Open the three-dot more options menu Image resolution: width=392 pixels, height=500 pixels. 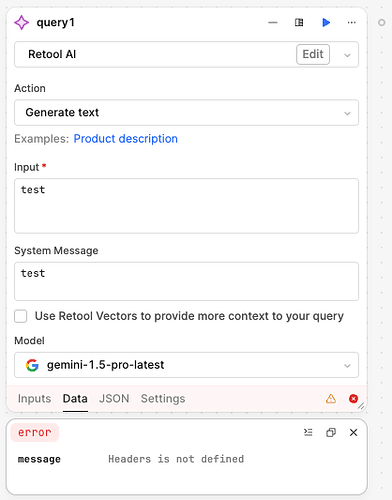351,23
